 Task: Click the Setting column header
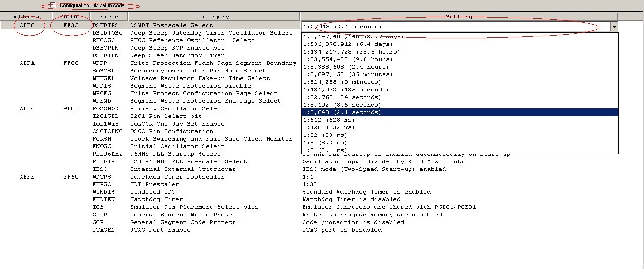point(459,17)
